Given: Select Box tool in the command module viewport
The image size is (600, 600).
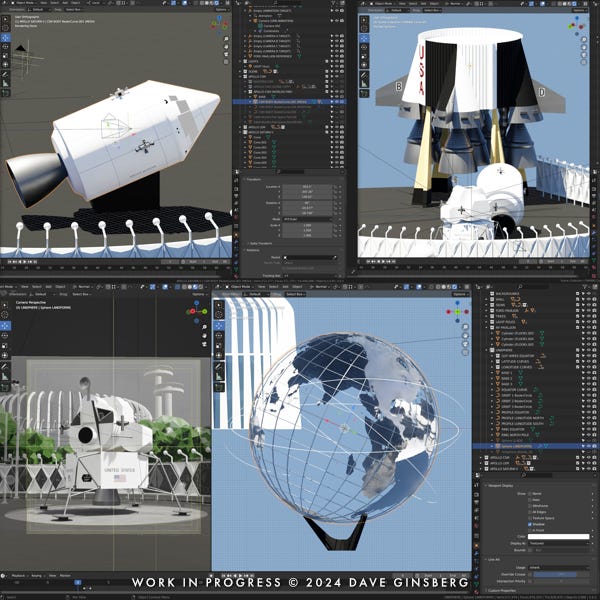Looking at the screenshot, I should point(5,19).
